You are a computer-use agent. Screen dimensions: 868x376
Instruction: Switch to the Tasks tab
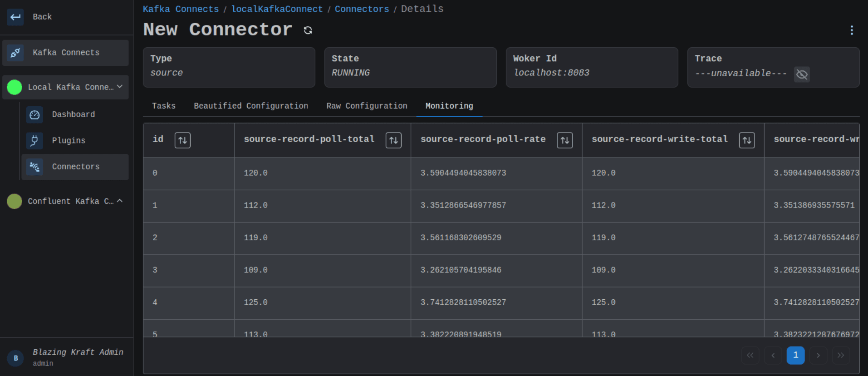coord(163,106)
